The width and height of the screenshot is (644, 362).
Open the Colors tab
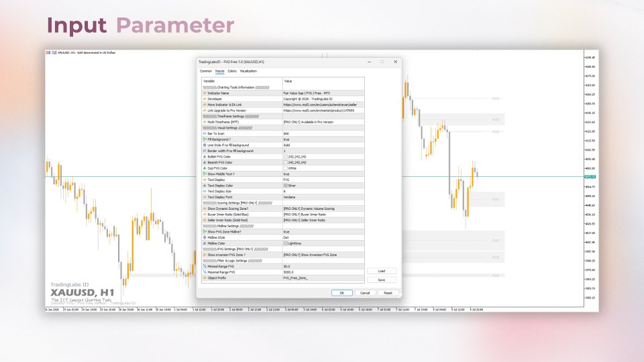click(x=232, y=71)
